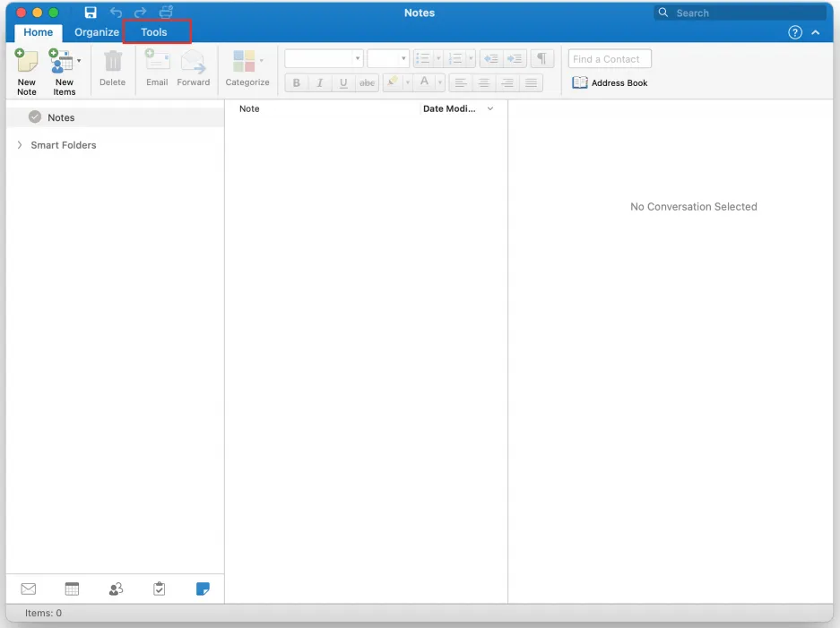Switch to the Notes view icon
Screen dimensions: 840x628
pos(203,589)
